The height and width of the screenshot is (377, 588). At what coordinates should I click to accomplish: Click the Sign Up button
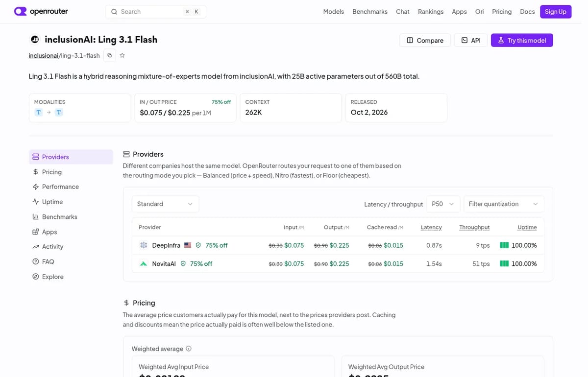pos(556,12)
